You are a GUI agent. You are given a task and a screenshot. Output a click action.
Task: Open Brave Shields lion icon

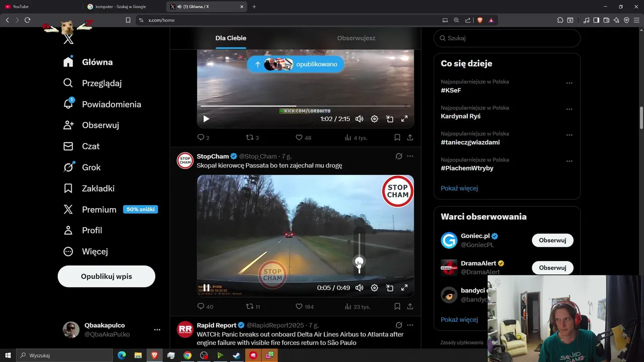pyautogui.click(x=479, y=20)
